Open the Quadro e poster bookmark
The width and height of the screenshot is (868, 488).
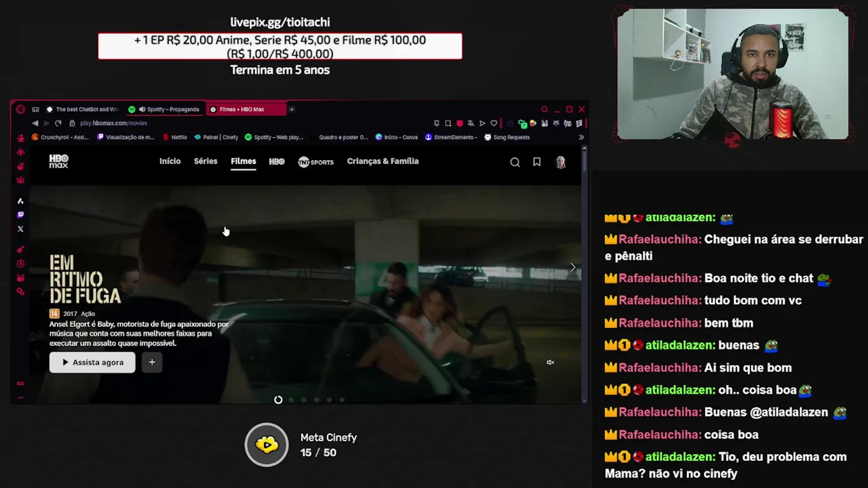pyautogui.click(x=339, y=137)
